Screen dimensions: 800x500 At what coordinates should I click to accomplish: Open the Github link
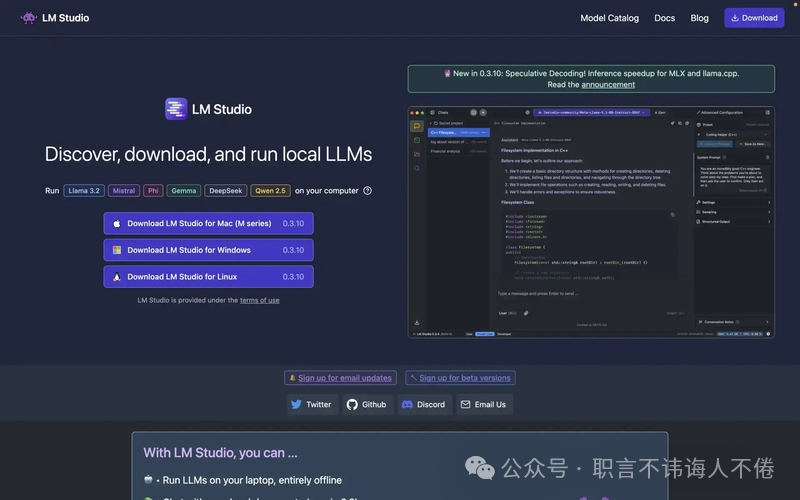click(367, 404)
